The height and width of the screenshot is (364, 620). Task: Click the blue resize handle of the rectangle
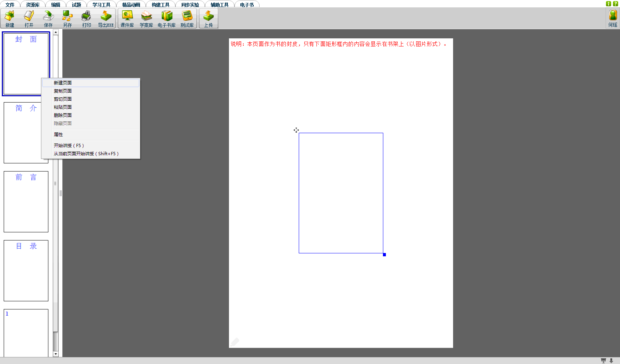click(384, 254)
